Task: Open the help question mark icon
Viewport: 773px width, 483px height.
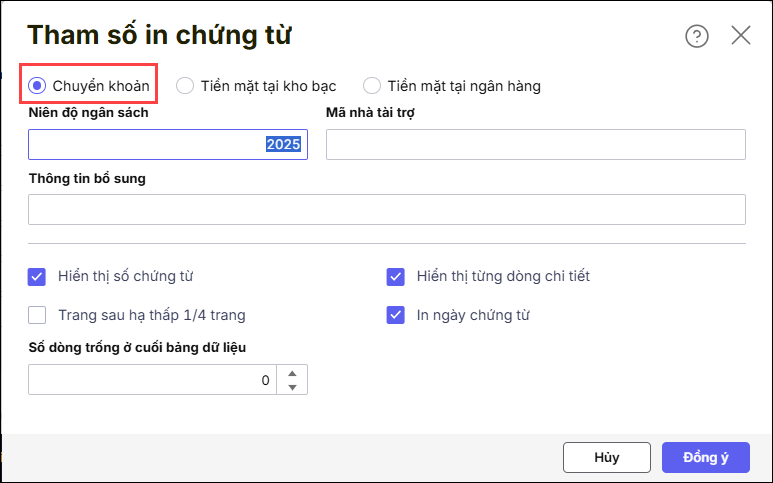Action: pos(696,36)
